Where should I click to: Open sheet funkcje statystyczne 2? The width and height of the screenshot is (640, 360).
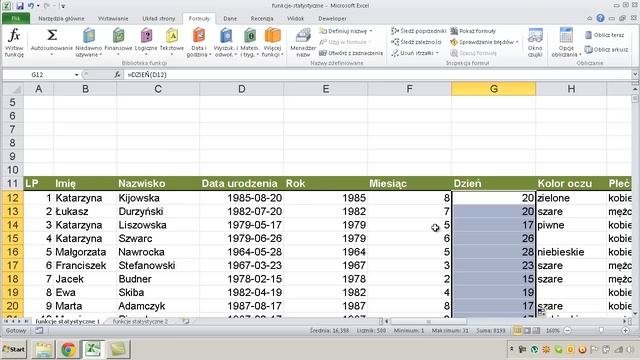click(x=140, y=322)
